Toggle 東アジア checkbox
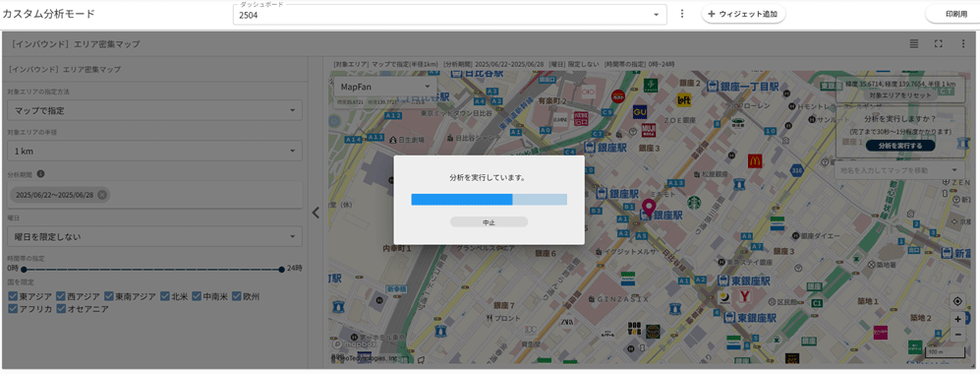 (x=13, y=296)
